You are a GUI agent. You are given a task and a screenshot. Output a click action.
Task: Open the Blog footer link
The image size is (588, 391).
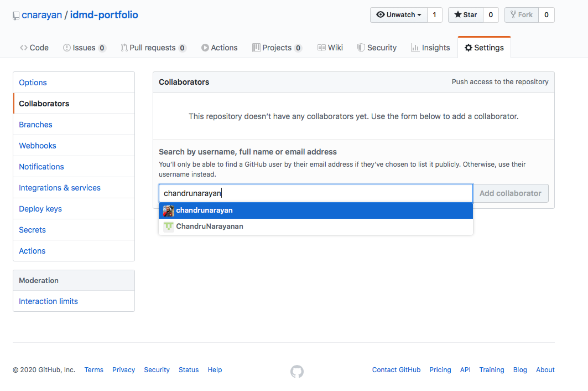click(x=520, y=370)
